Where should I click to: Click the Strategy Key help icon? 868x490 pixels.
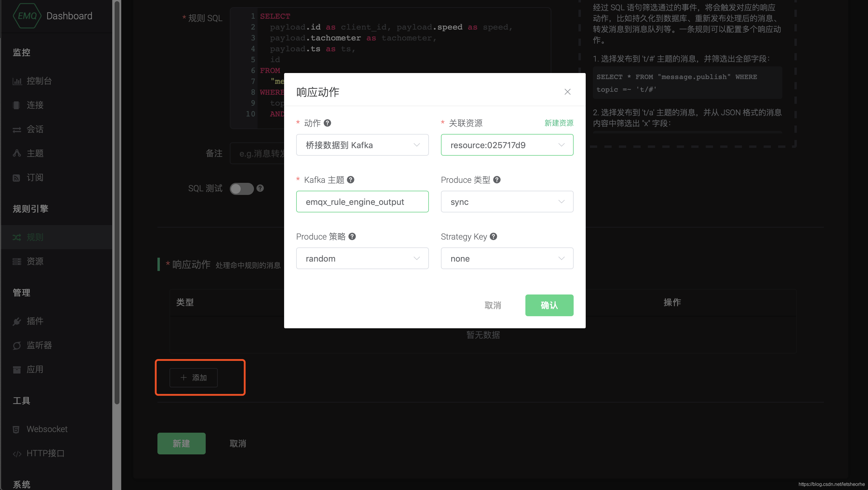click(x=493, y=236)
